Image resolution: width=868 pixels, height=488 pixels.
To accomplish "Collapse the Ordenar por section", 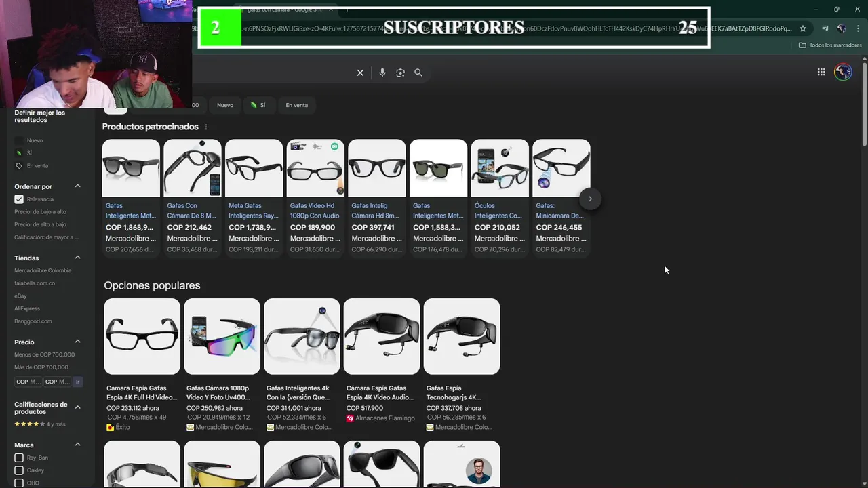I will [77, 186].
